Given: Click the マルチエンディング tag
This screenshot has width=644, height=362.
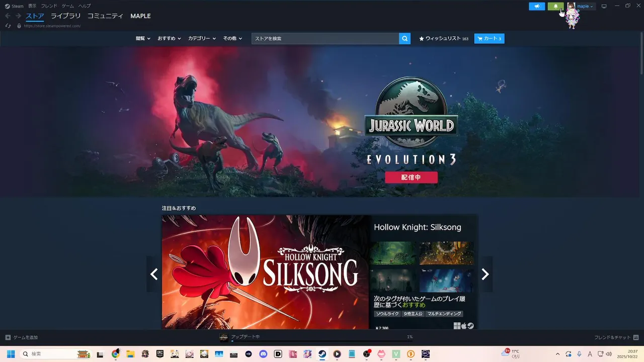Looking at the screenshot, I should pyautogui.click(x=444, y=314).
